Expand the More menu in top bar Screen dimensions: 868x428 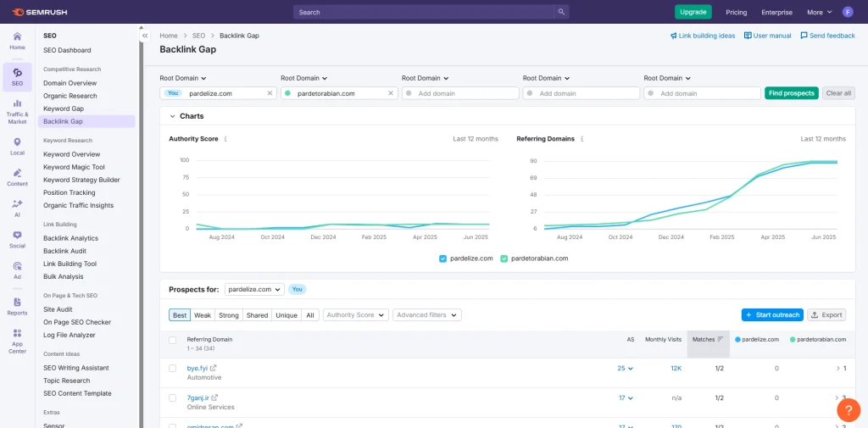820,12
